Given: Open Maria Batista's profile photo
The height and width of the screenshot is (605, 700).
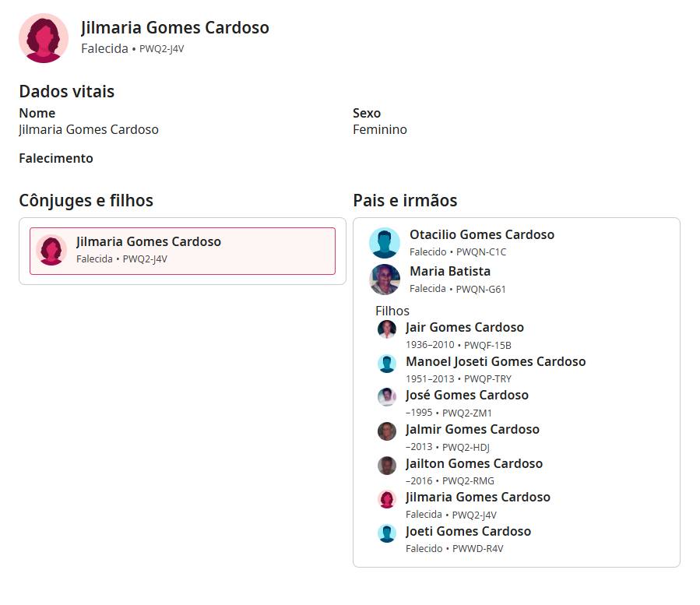Looking at the screenshot, I should coord(385,280).
